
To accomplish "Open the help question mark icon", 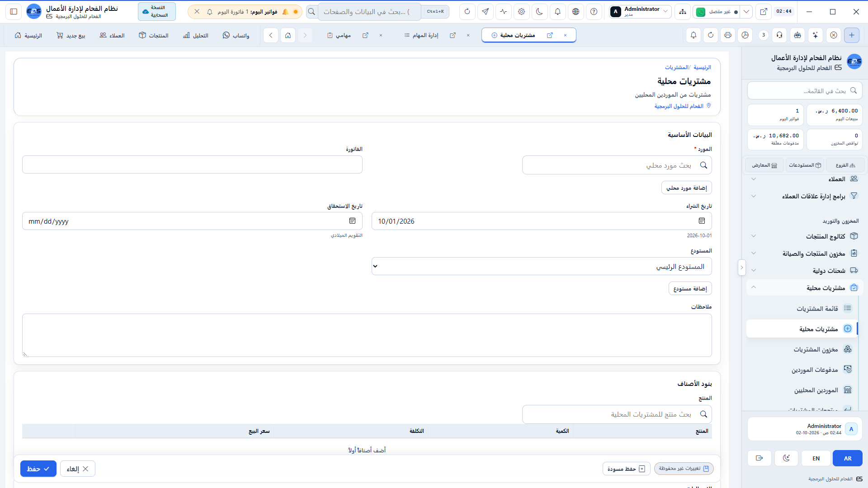I will click(594, 12).
